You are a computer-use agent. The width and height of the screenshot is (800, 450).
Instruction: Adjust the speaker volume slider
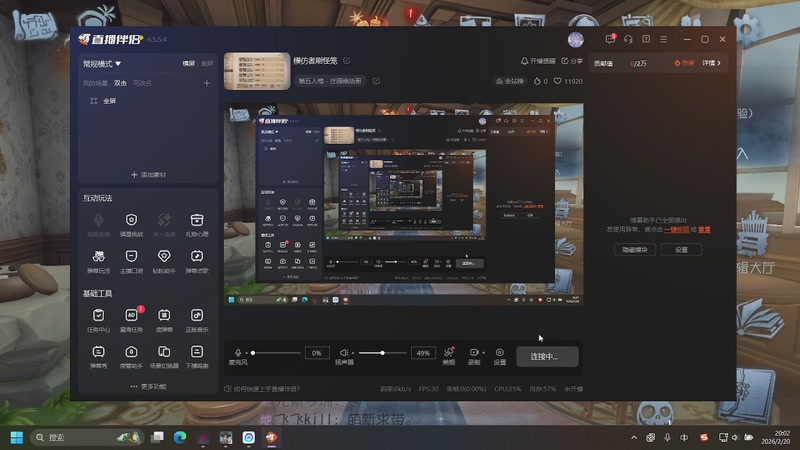pyautogui.click(x=382, y=353)
